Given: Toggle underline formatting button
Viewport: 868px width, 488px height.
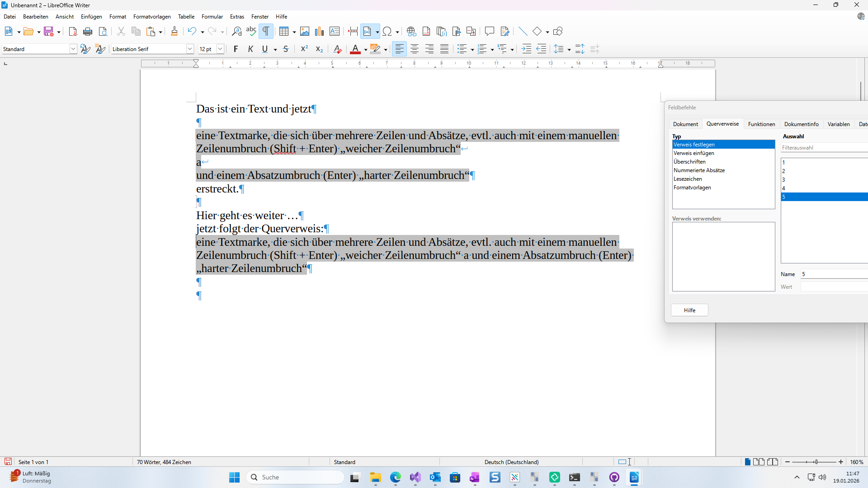Looking at the screenshot, I should [265, 49].
